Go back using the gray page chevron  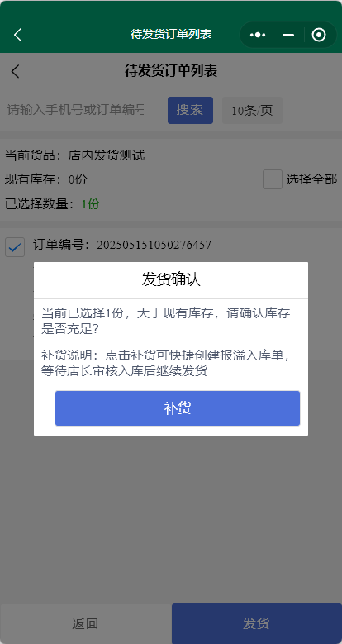pos(15,71)
